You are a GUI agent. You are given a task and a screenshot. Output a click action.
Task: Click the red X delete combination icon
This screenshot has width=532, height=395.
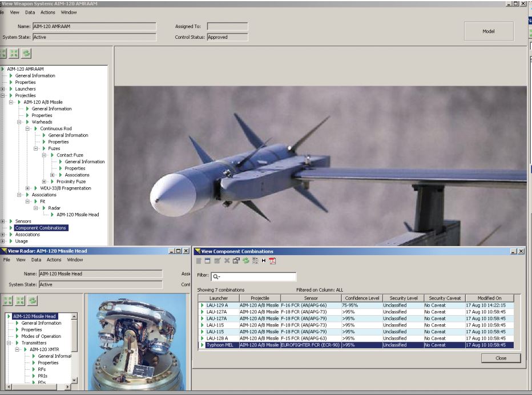pyautogui.click(x=226, y=260)
